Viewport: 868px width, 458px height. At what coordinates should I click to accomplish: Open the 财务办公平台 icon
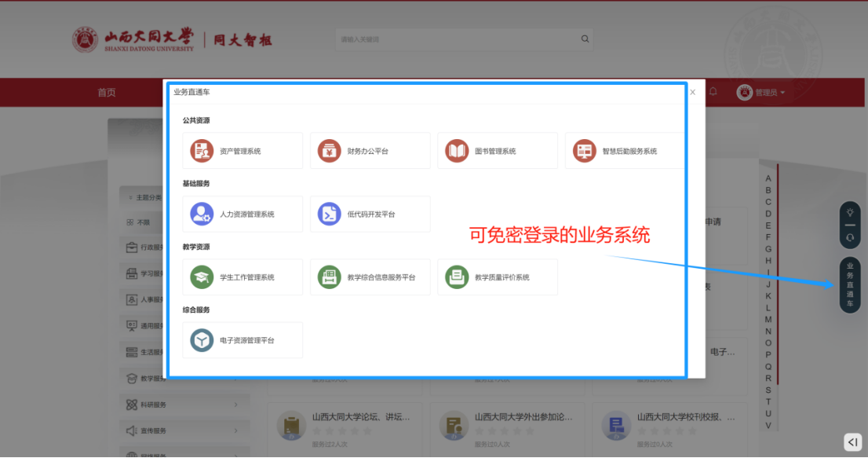coord(330,151)
